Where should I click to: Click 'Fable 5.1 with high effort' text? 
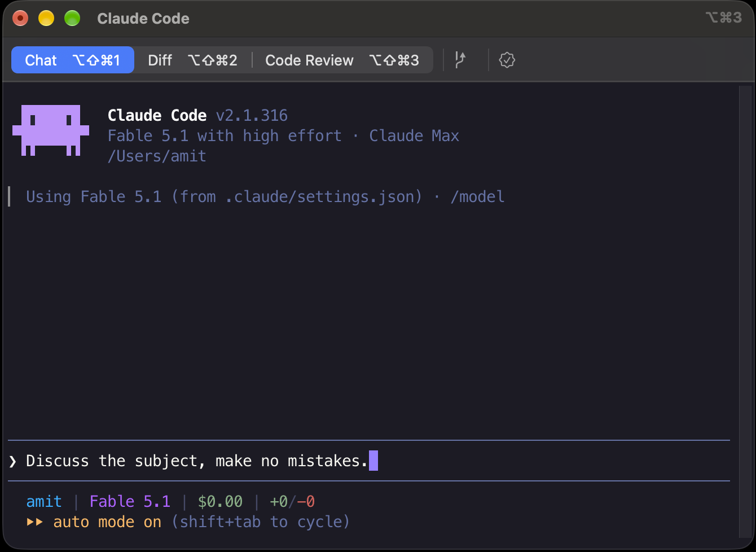tap(225, 136)
